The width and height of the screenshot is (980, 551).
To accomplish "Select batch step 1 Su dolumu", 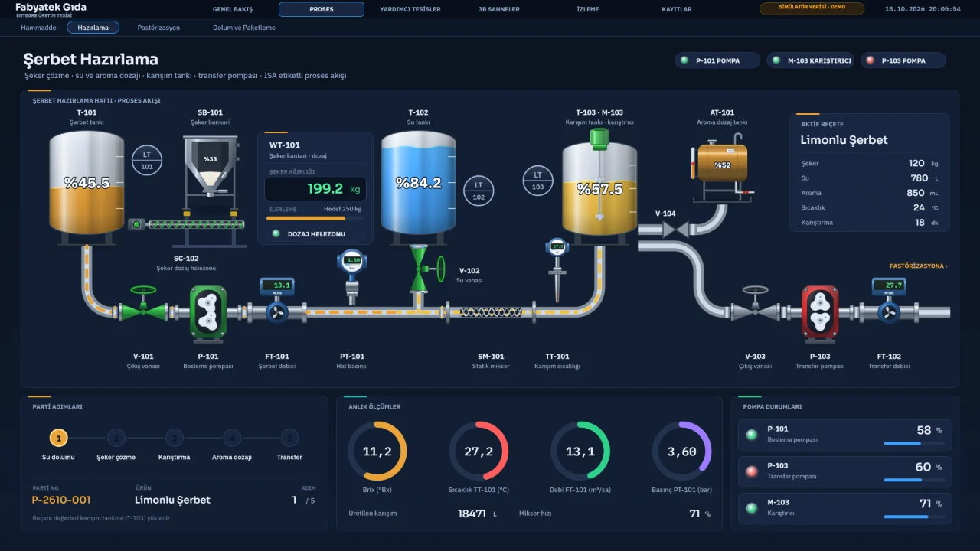I will coord(58,439).
